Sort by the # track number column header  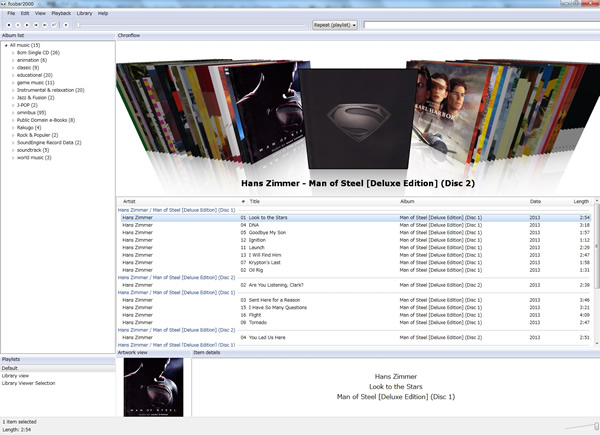(x=243, y=202)
